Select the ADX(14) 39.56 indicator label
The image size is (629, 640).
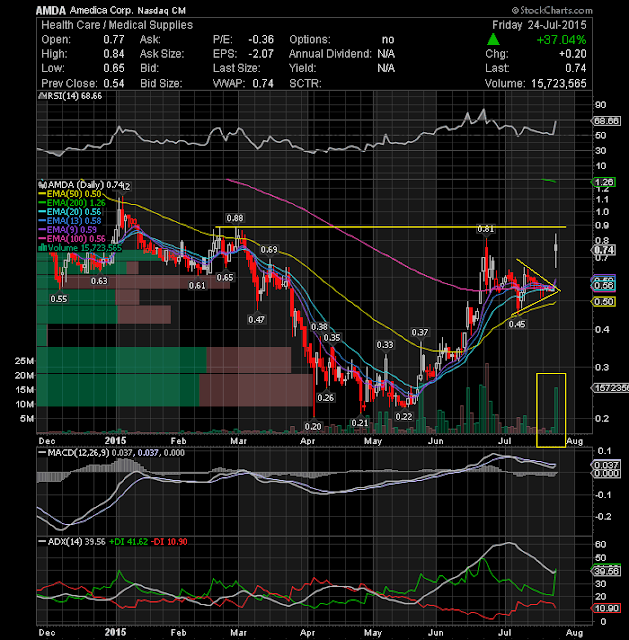(x=72, y=542)
